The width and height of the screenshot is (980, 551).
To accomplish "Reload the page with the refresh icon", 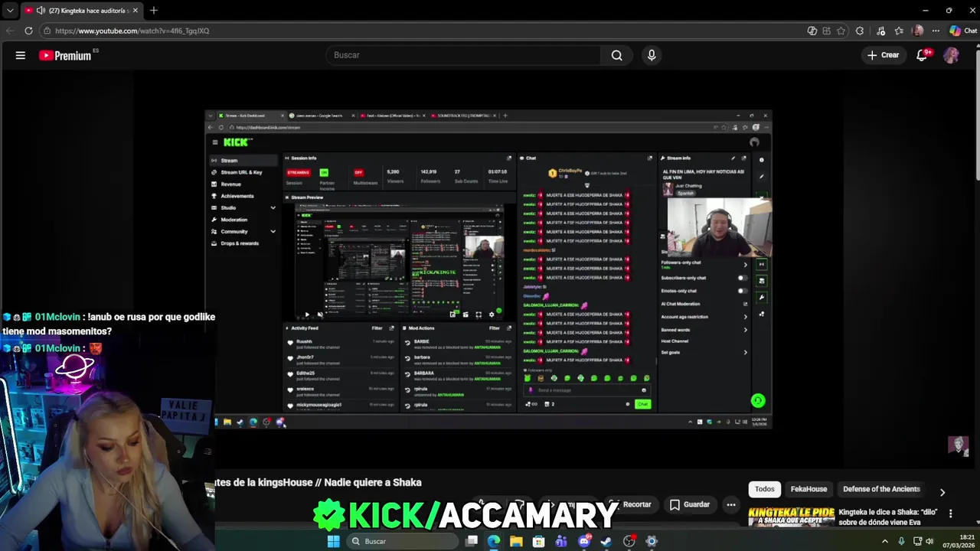I will click(28, 31).
